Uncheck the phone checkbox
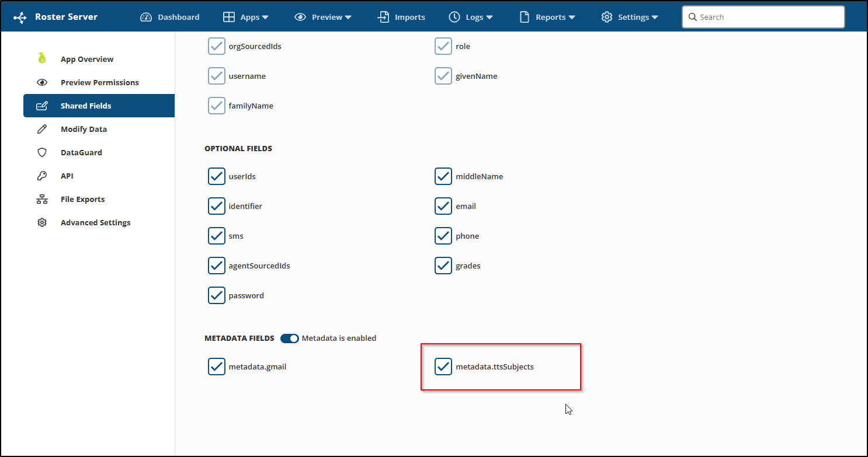The image size is (868, 457). [x=443, y=236]
